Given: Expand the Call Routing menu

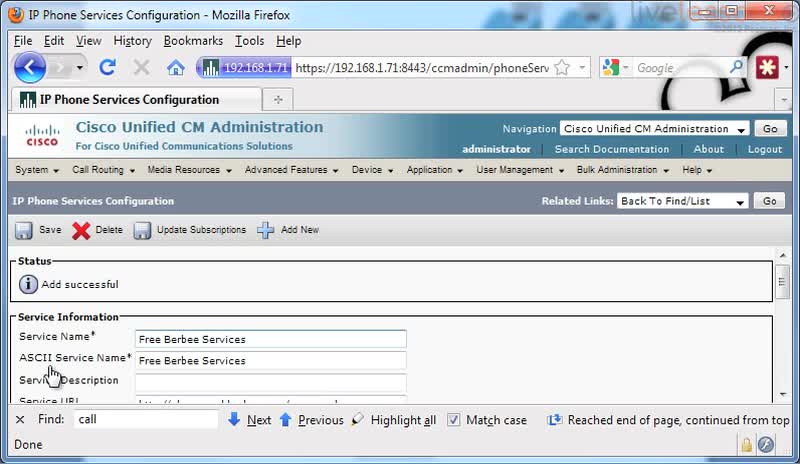Looking at the screenshot, I should click(104, 170).
